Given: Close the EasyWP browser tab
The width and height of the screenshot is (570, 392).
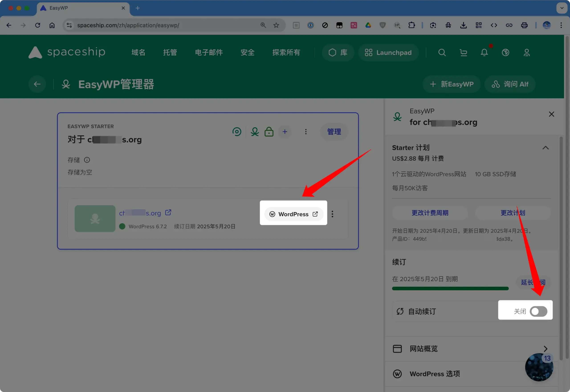Looking at the screenshot, I should coord(123,8).
